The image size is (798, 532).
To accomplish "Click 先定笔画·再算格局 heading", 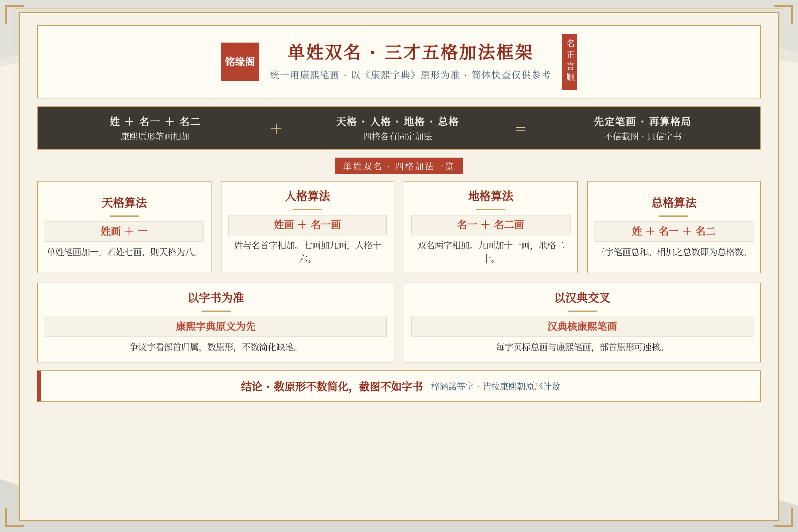I will pos(642,121).
